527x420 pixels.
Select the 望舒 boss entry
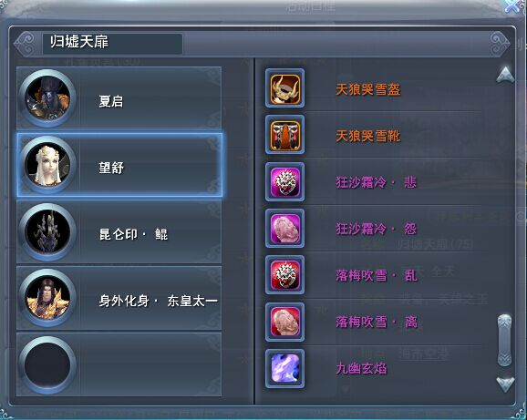119,165
